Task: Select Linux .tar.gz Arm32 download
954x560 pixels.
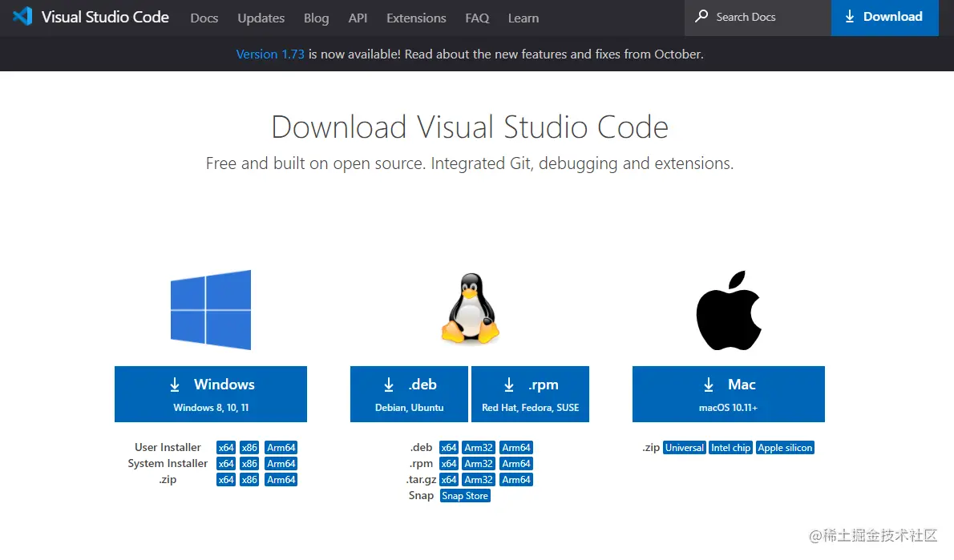Action: coord(479,480)
